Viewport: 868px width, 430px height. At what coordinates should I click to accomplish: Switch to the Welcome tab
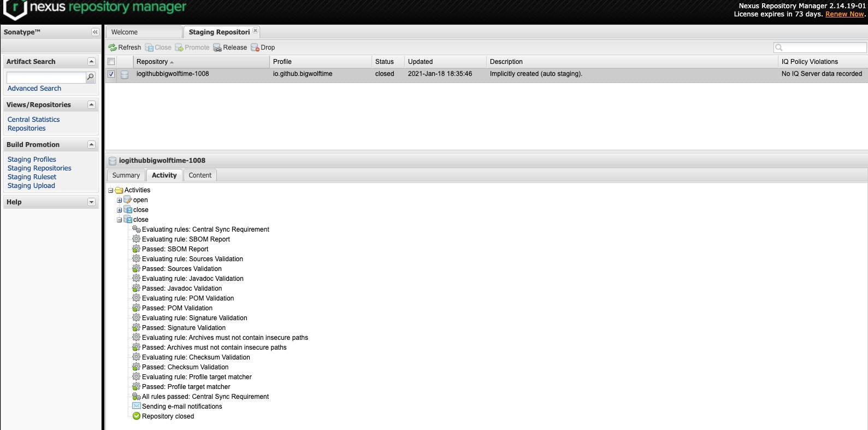point(144,32)
